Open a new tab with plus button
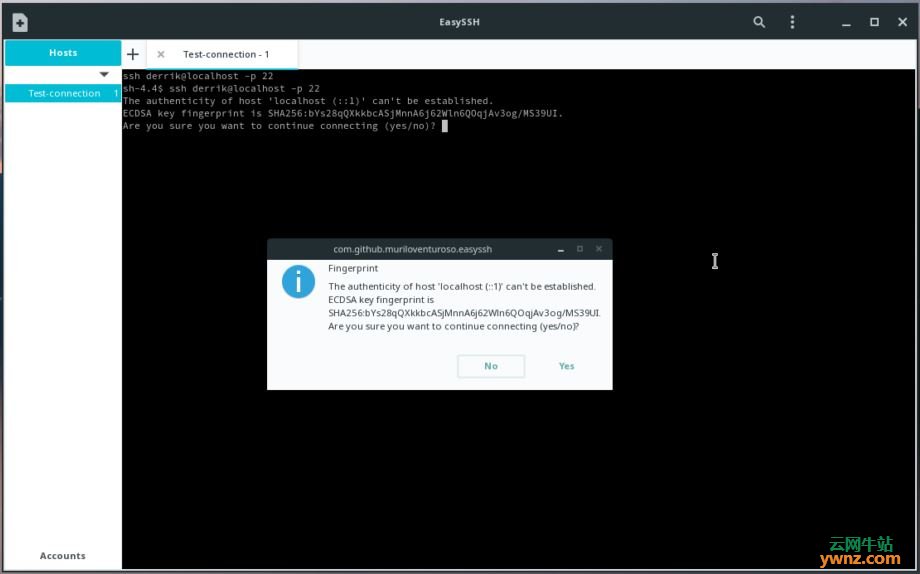Screen dimensions: 920x574 tap(133, 54)
